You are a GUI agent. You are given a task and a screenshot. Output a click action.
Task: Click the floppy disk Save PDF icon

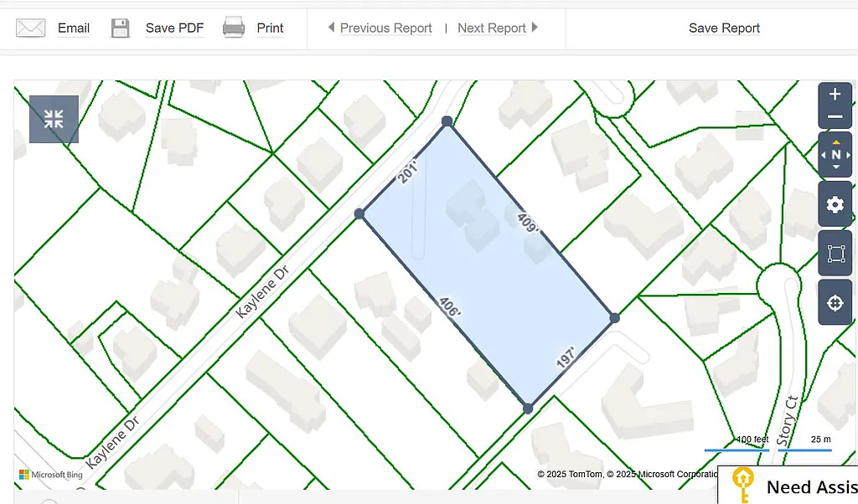[x=121, y=28]
